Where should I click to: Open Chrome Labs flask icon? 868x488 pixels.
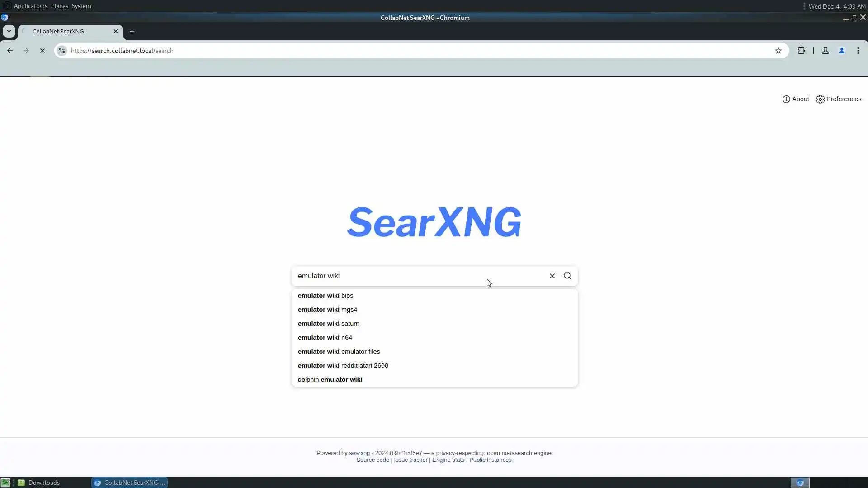(x=825, y=51)
